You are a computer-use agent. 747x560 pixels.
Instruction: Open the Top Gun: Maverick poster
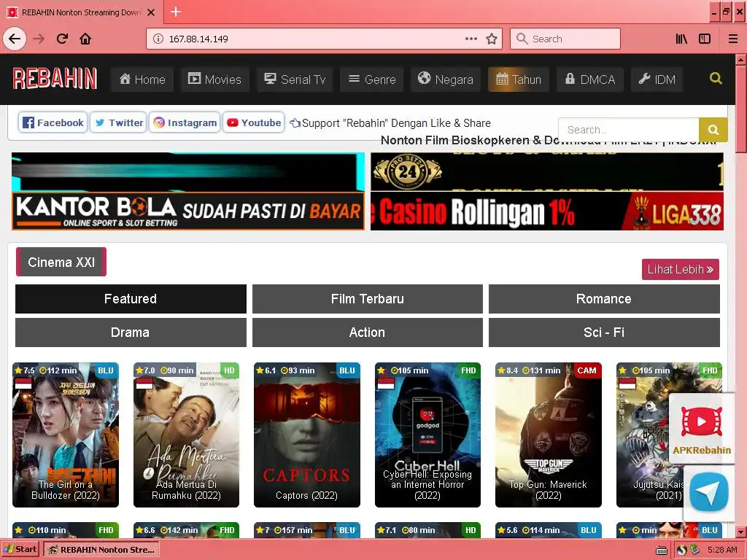point(549,435)
